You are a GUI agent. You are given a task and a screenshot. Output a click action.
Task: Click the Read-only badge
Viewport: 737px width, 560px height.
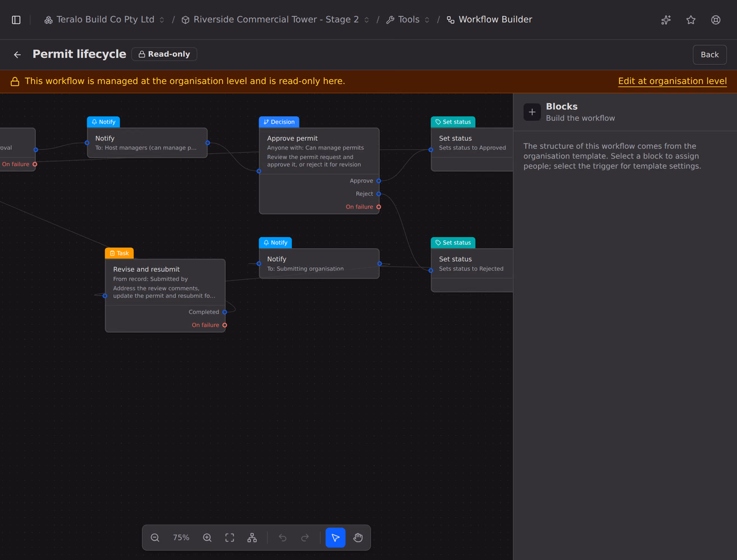coord(165,54)
